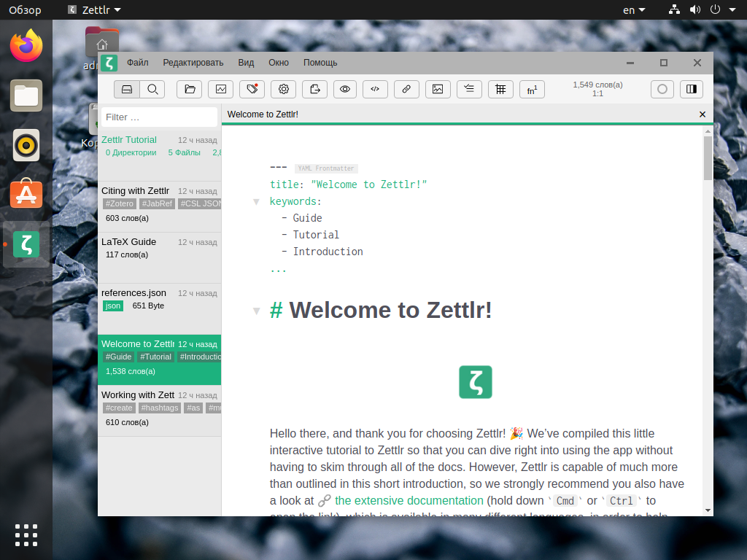Click the Filter input field
Image resolution: width=747 pixels, height=560 pixels.
(159, 117)
